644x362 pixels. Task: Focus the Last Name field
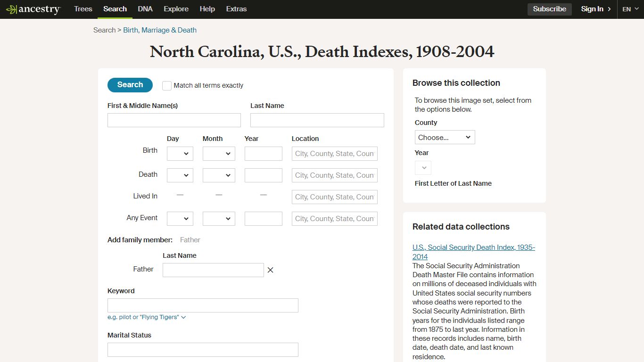pos(317,120)
